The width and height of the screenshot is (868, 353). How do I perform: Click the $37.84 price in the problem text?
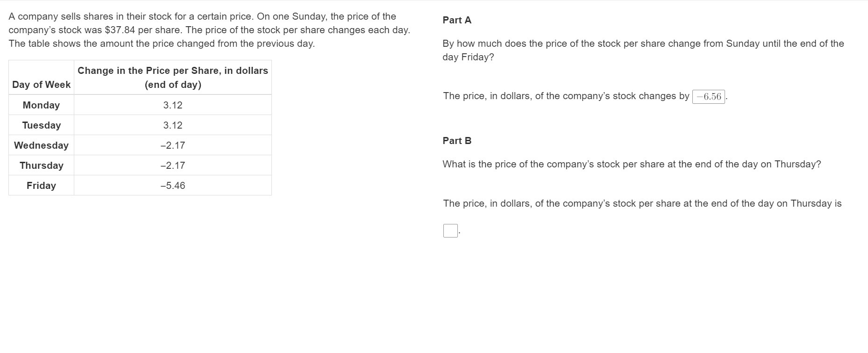(120, 30)
